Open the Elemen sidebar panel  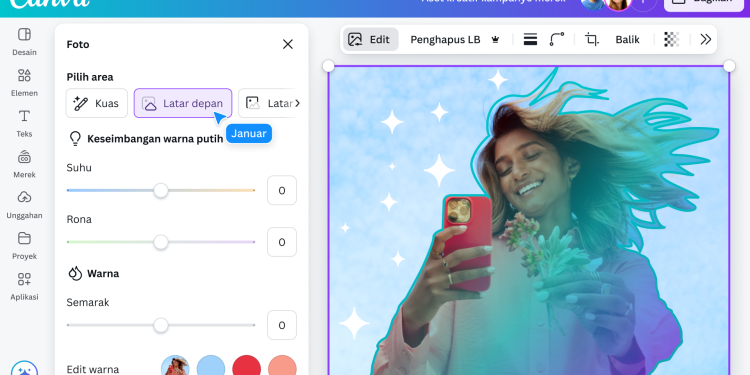point(24,82)
